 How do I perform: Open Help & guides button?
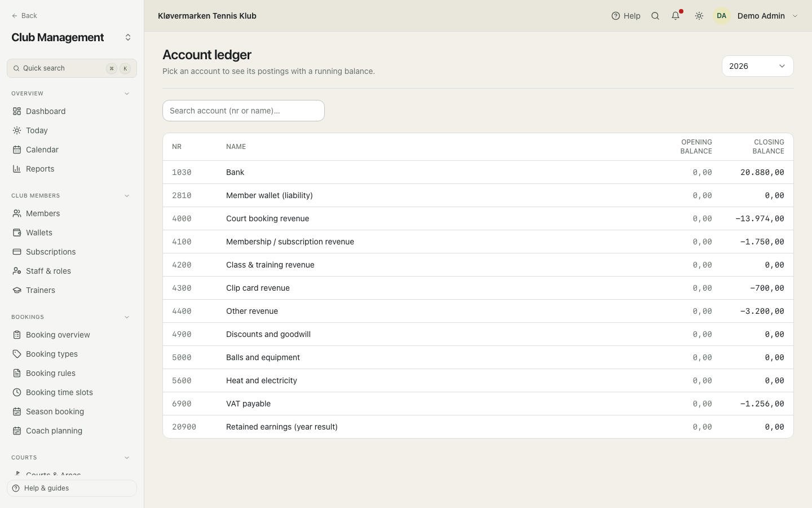72,488
